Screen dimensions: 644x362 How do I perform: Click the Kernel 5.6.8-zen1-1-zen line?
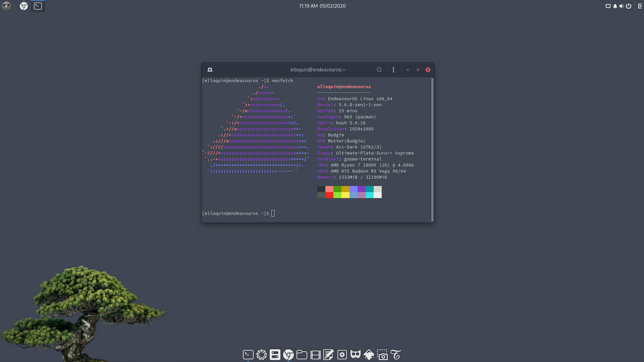coord(350,105)
